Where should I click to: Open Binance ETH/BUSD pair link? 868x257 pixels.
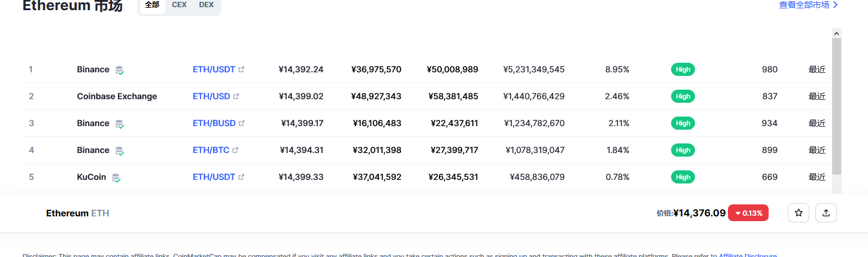214,123
